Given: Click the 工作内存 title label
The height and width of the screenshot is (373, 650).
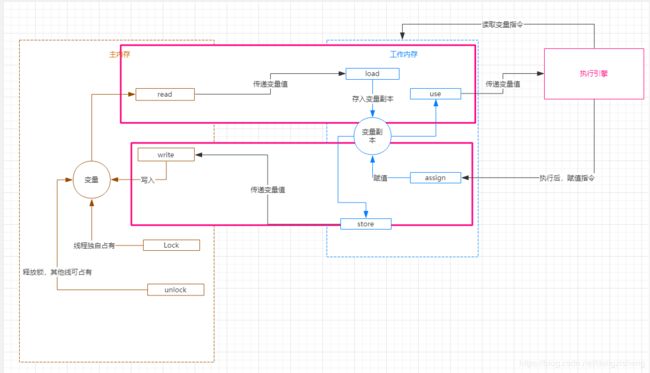Looking at the screenshot, I should pos(403,54).
